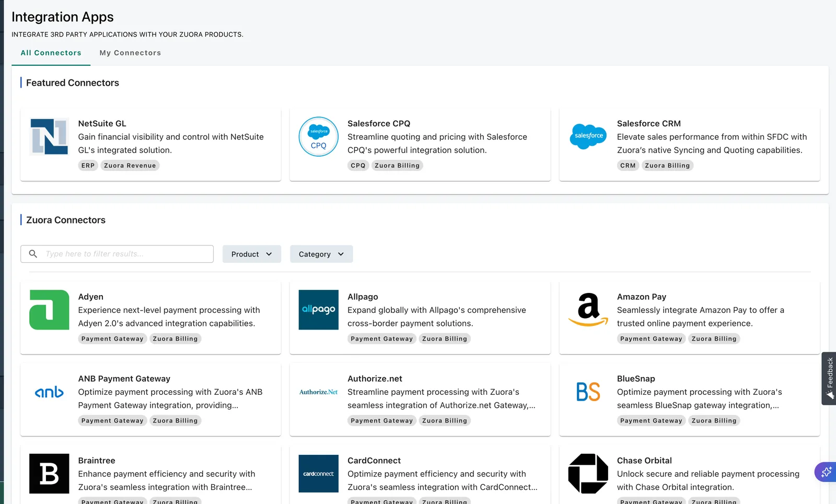Click the Chase Orbital octagon logo
Screen dimensions: 836x504
[x=588, y=474]
